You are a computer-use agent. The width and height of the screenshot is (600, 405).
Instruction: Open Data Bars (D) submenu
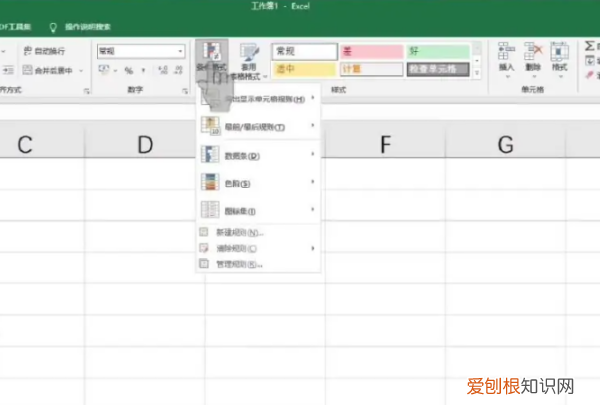tap(258, 155)
